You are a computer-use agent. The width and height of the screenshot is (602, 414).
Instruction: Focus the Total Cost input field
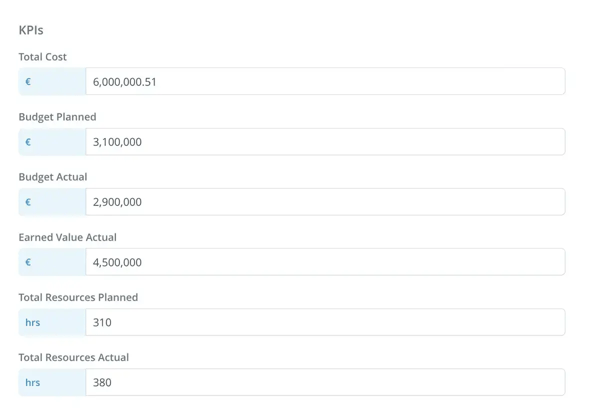tap(325, 81)
